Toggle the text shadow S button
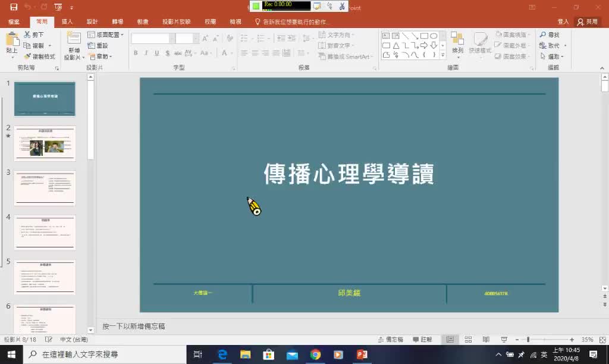This screenshot has height=364, width=609. [x=167, y=53]
